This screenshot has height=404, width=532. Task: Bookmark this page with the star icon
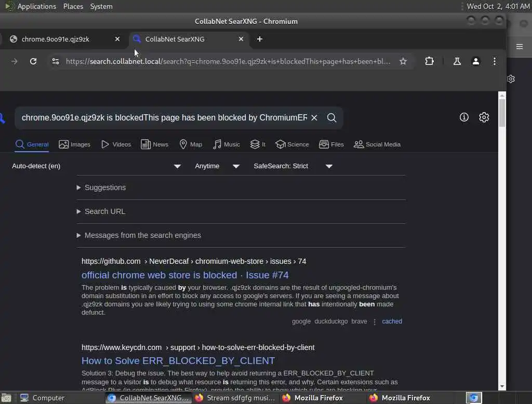tap(403, 61)
